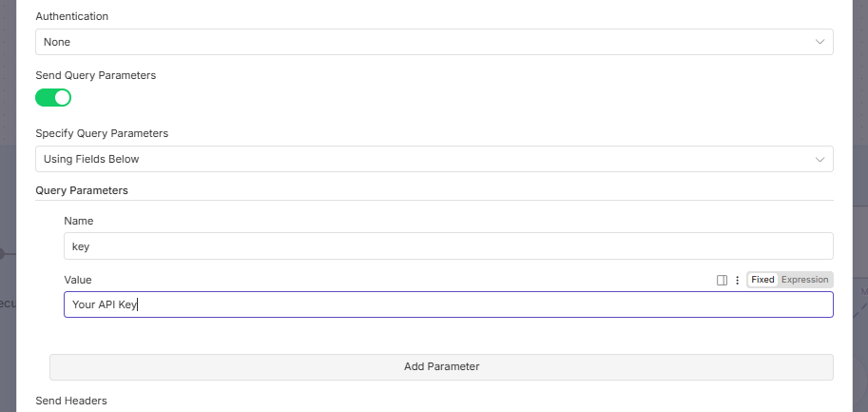The width and height of the screenshot is (868, 412).
Task: Click the Value label above the API key field
Action: [78, 280]
